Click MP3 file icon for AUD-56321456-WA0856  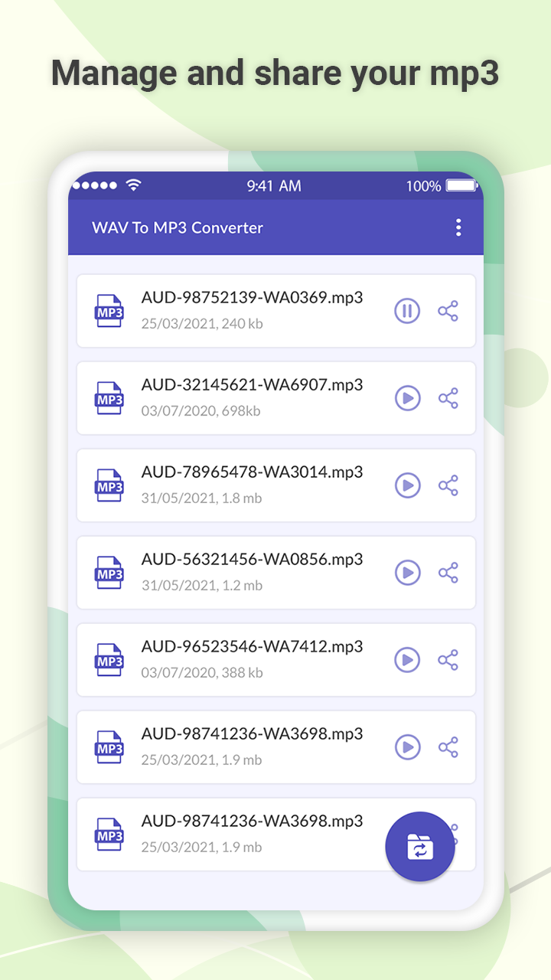point(109,573)
